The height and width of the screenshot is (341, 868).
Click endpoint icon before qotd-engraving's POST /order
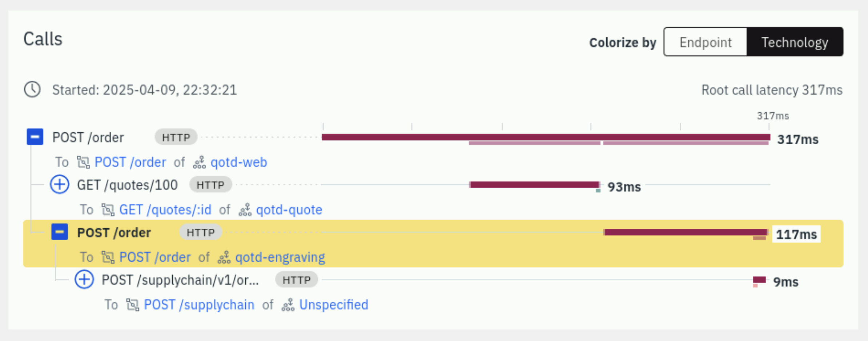click(x=108, y=257)
